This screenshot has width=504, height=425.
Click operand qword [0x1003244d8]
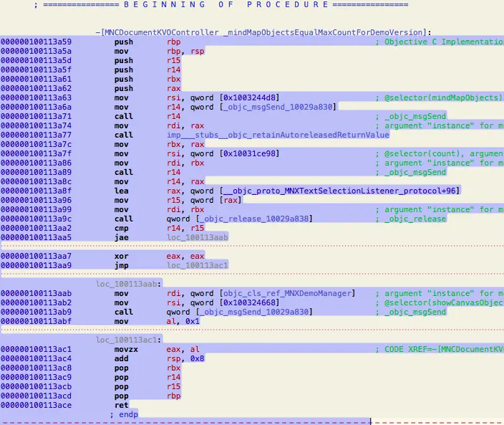point(235,97)
